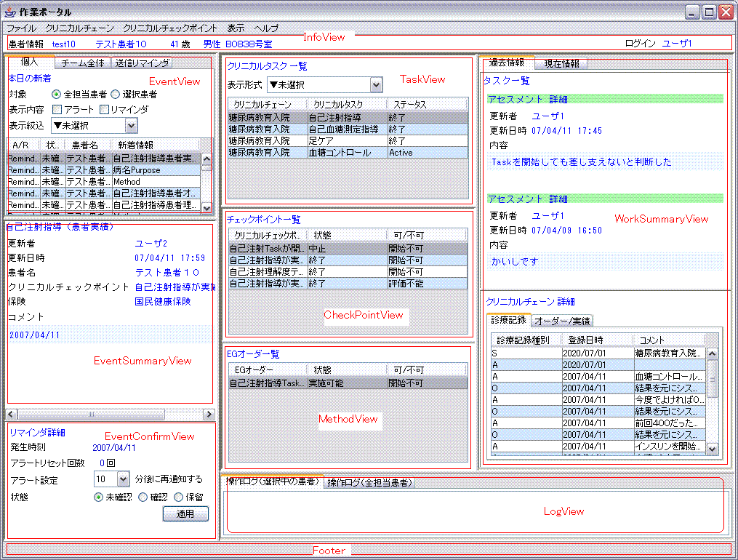The image size is (738, 560).
Task: Open the ファイル menu
Action: [x=21, y=28]
